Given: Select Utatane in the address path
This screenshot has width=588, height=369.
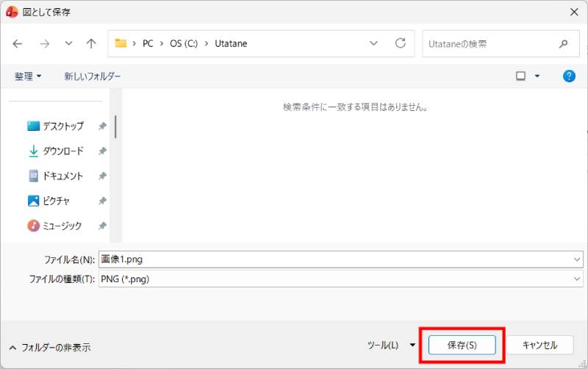Looking at the screenshot, I should coord(231,44).
